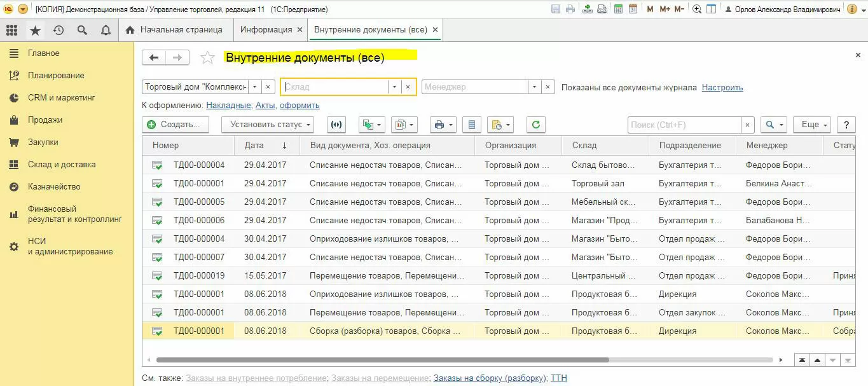Screen dimensions: 868x386
Task: Click the M+ memory add button
Action: pyautogui.click(x=665, y=9)
